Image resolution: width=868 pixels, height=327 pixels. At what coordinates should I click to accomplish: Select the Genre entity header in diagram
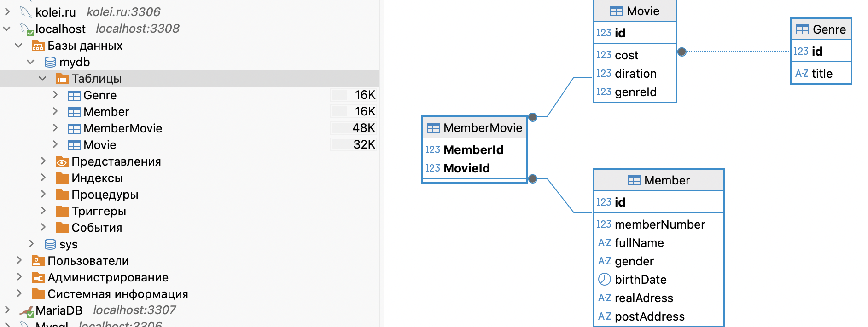[x=821, y=29]
